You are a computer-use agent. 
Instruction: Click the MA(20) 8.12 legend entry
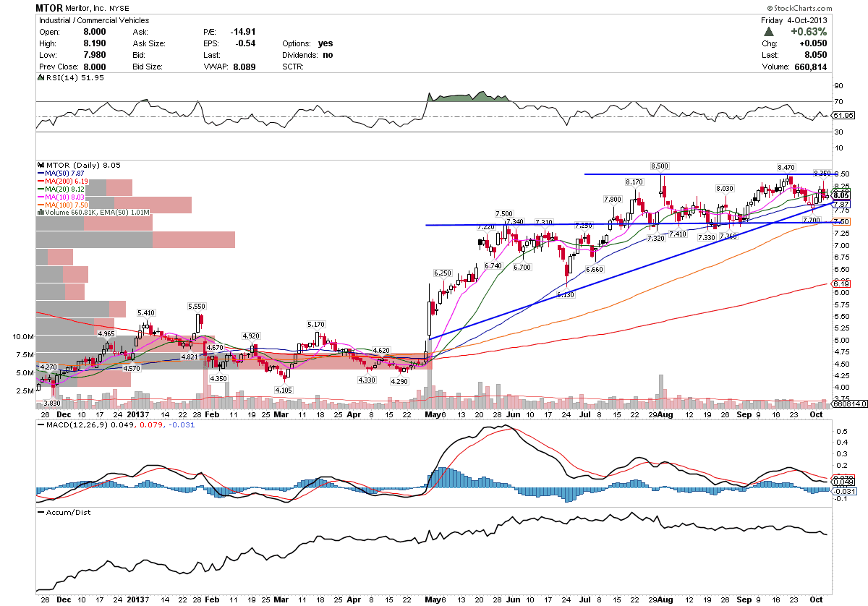tap(61, 189)
